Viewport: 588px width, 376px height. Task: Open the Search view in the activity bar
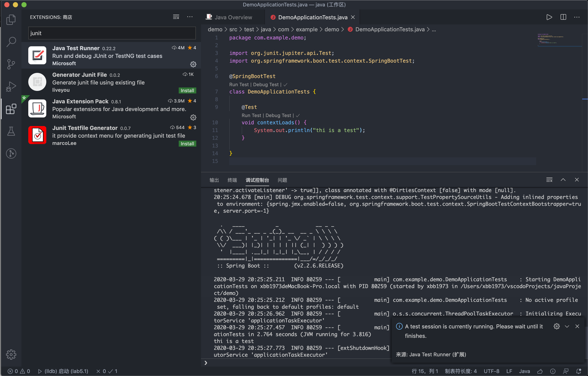coord(11,42)
